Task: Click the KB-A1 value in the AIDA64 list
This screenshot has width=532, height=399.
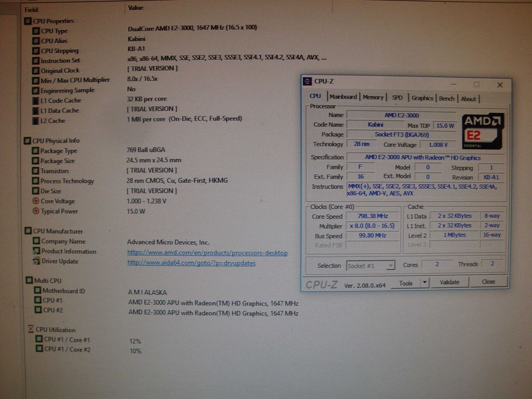Action: [x=136, y=48]
